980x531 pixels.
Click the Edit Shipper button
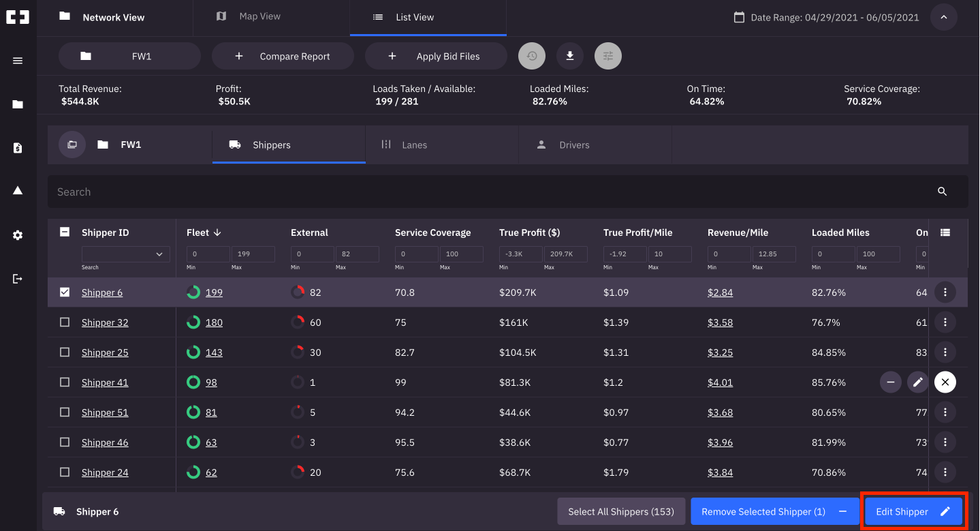913,511
